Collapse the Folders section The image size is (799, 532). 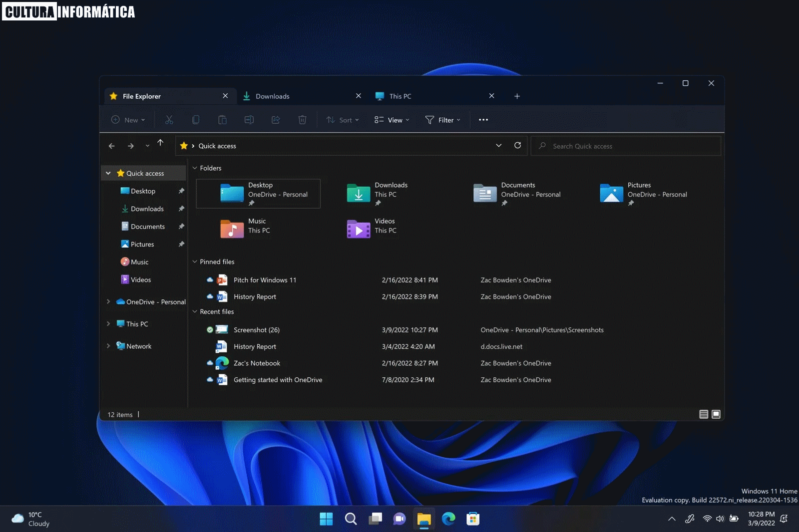195,168
